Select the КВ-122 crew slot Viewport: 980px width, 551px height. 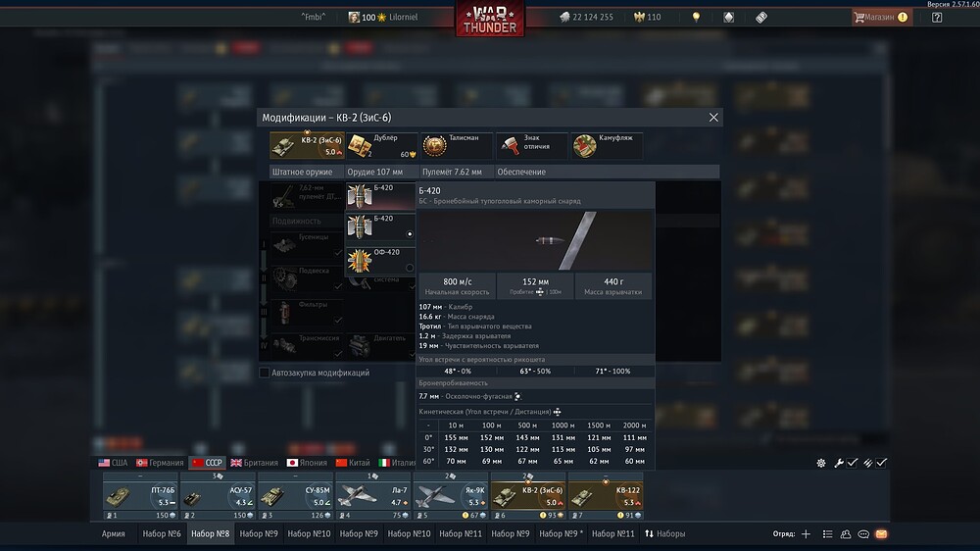click(x=606, y=497)
